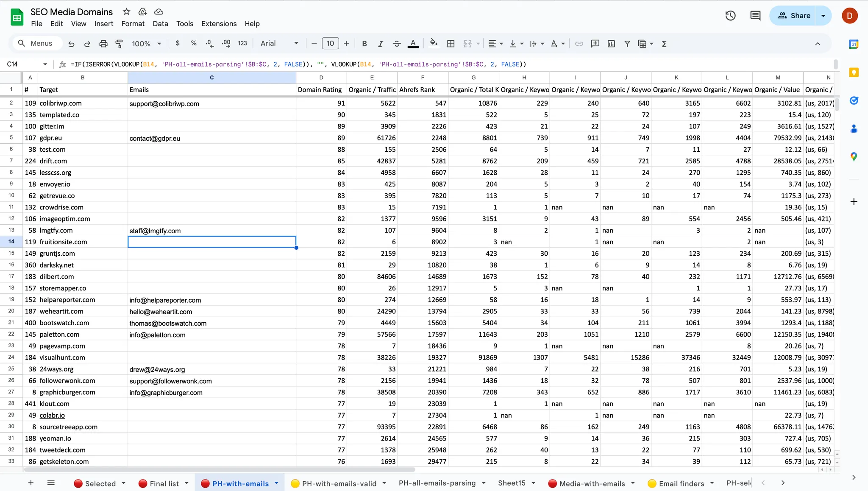Switch to PH-with-emails-valid sheet tab
The height and width of the screenshot is (491, 868).
pos(339,483)
